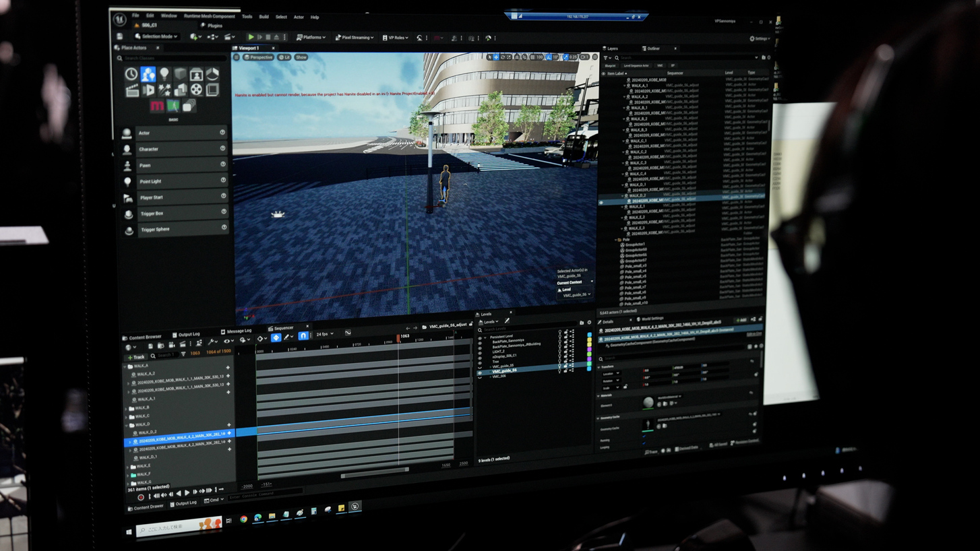Click the Unreal Engine icon in the taskbar

tap(355, 507)
